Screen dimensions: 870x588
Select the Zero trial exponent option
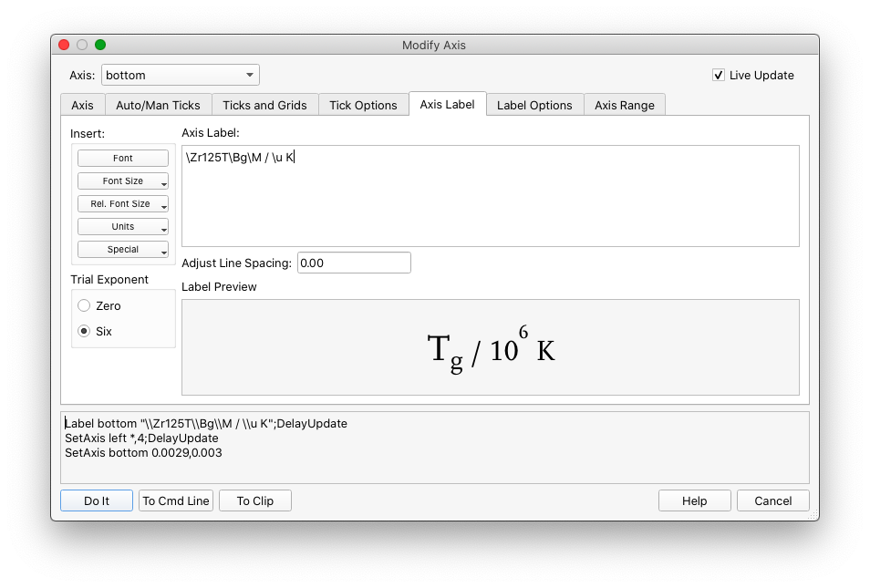pos(84,305)
